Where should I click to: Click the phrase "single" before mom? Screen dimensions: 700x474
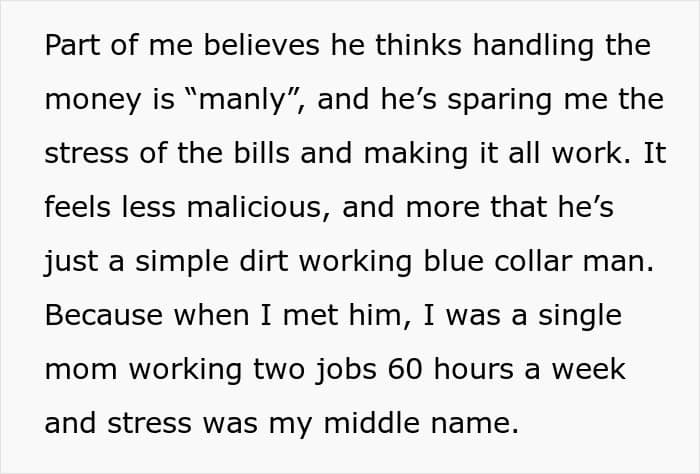[x=579, y=317]
